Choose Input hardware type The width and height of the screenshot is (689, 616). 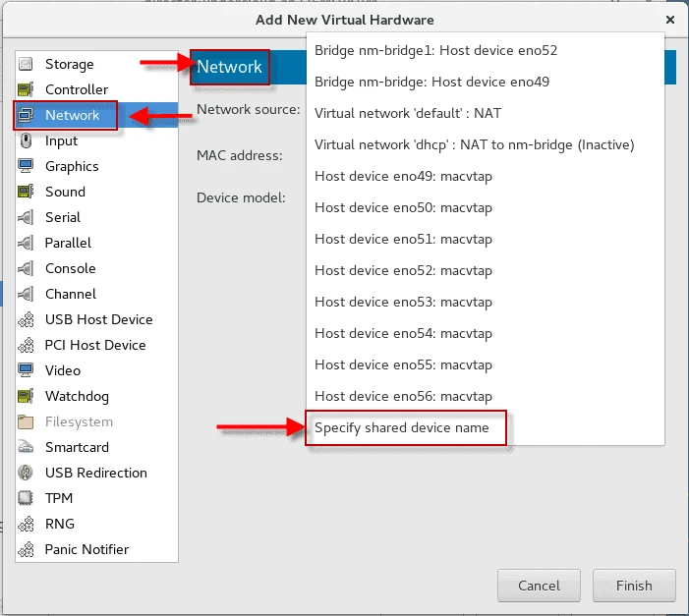pyautogui.click(x=96, y=140)
